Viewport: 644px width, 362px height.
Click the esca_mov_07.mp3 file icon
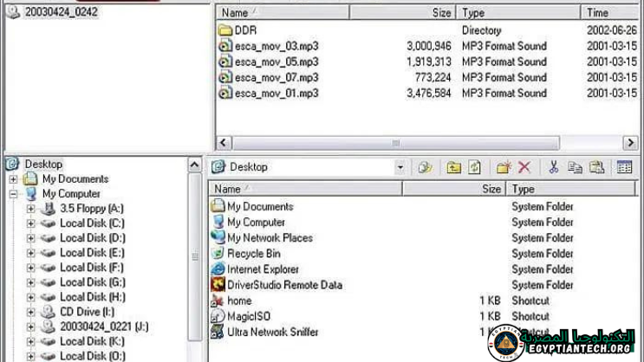[x=225, y=77]
